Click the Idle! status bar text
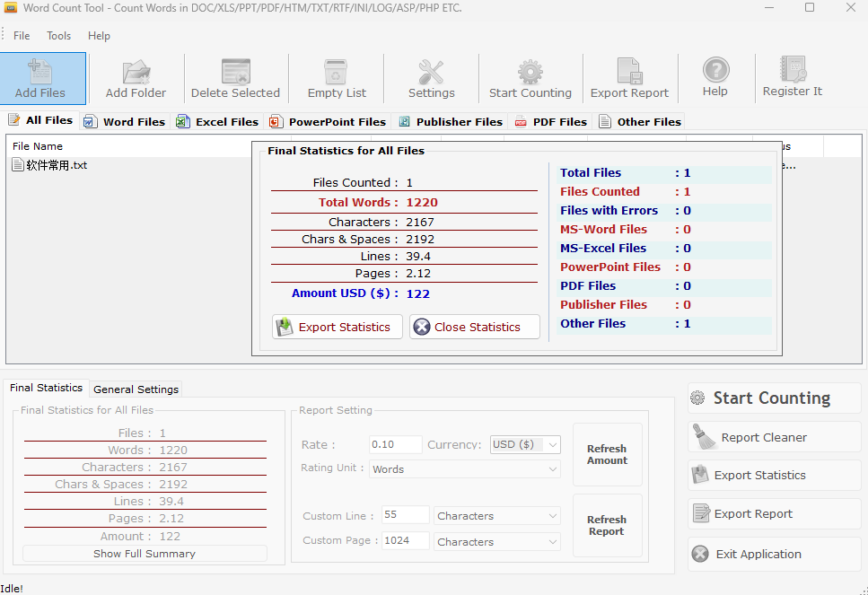Screen dimensions: 868x595 tap(12, 589)
